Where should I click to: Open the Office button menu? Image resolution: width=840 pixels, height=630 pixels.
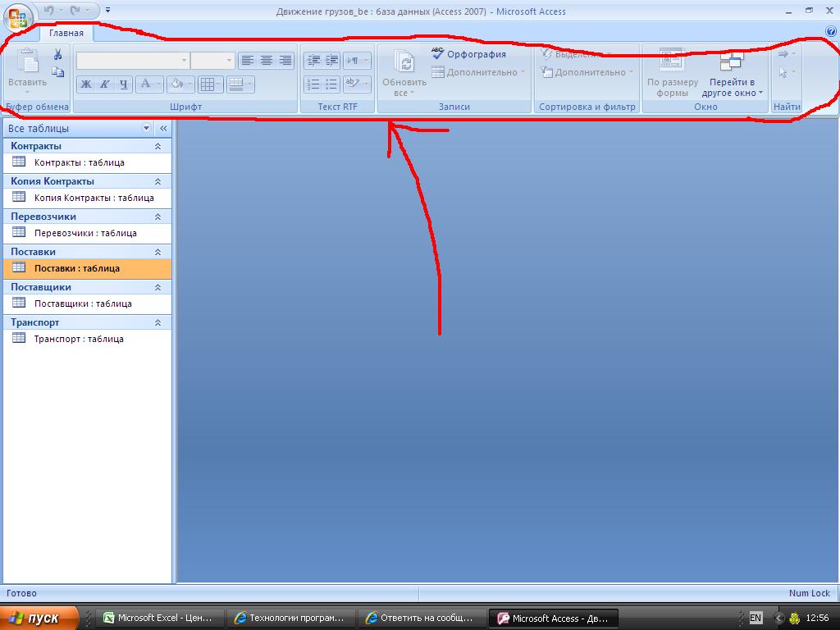click(17, 17)
